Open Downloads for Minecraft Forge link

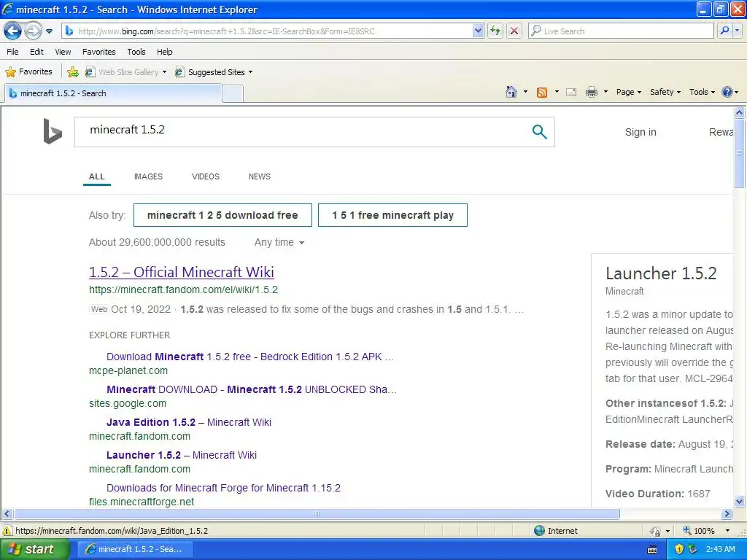[223, 488]
